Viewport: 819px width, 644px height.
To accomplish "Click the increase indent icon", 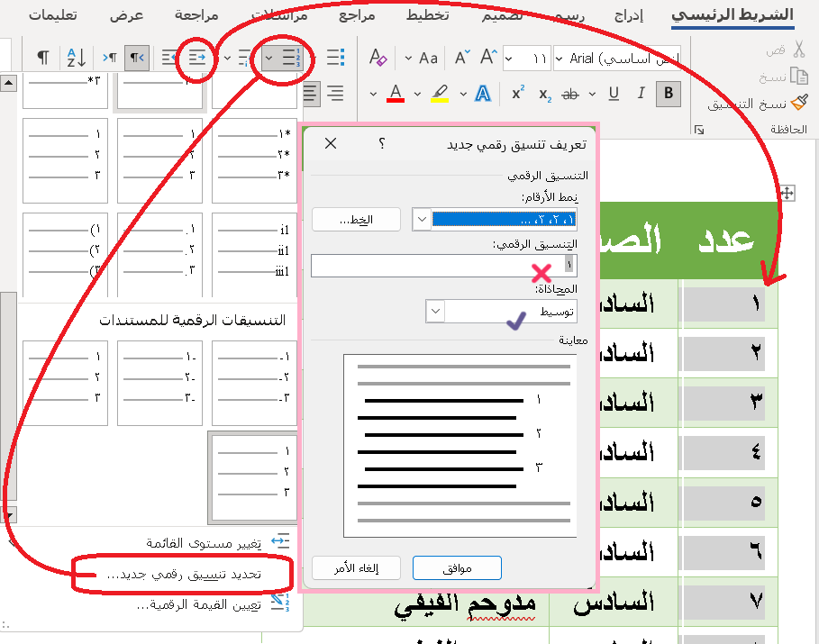I will [197, 59].
